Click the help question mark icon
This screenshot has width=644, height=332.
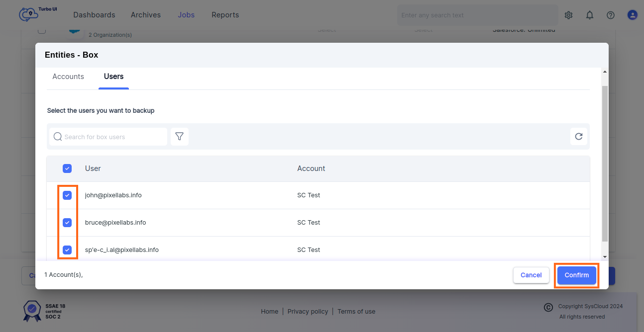[611, 15]
